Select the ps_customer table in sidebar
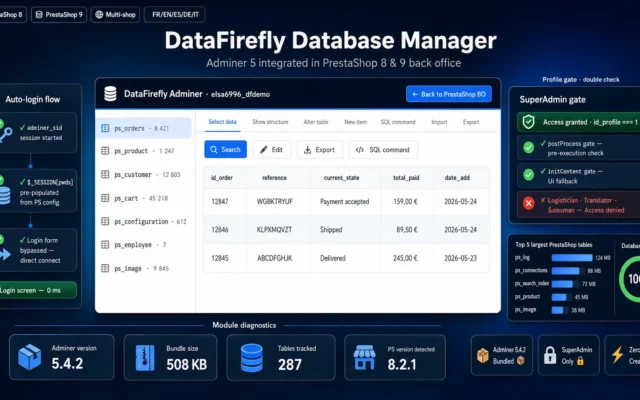Image resolution: width=640 pixels, height=400 pixels. click(x=144, y=175)
